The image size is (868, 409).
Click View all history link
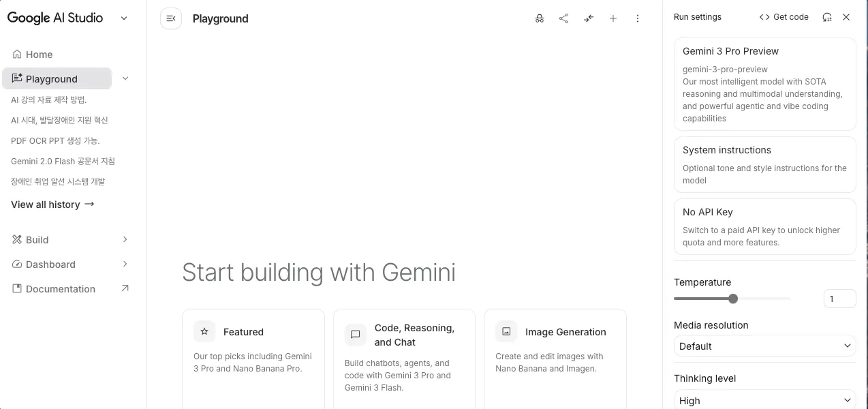[x=52, y=204]
